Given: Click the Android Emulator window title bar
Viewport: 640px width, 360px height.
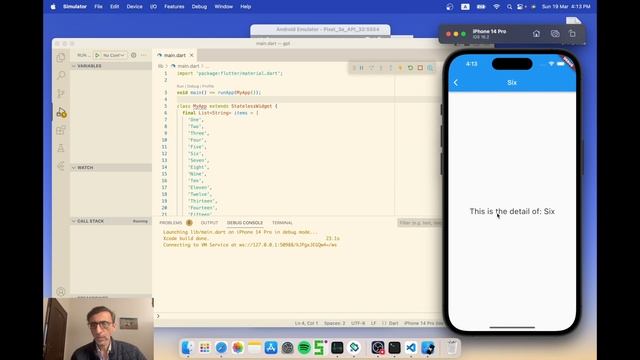Looking at the screenshot, I should (320, 30).
